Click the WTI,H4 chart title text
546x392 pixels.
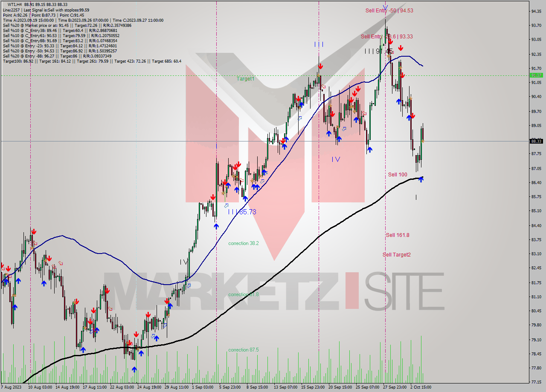coord(38,4)
